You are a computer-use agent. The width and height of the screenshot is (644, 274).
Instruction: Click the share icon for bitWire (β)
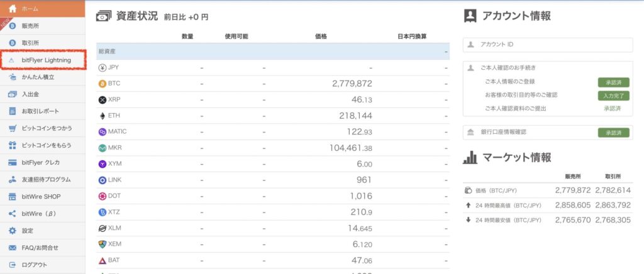tap(13, 214)
